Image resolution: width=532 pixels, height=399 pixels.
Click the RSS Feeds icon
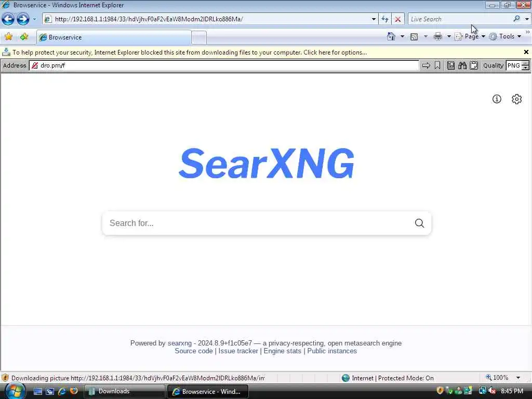pyautogui.click(x=414, y=37)
